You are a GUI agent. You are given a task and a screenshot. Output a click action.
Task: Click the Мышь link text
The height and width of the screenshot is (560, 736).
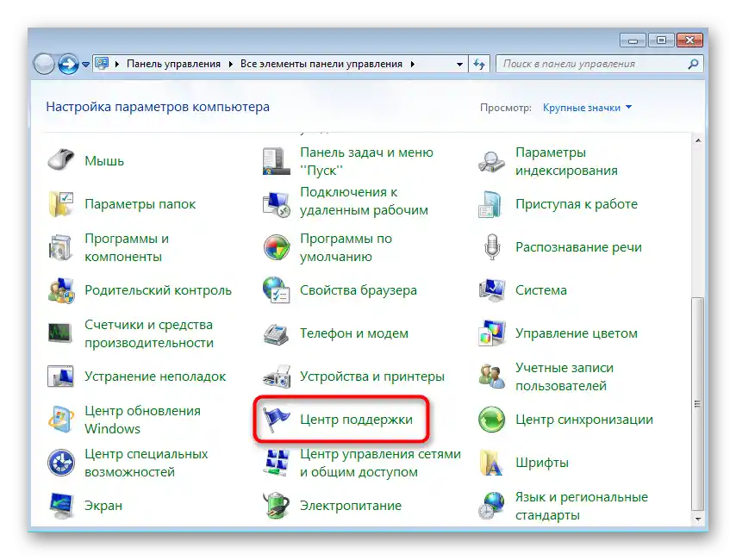[x=104, y=161]
